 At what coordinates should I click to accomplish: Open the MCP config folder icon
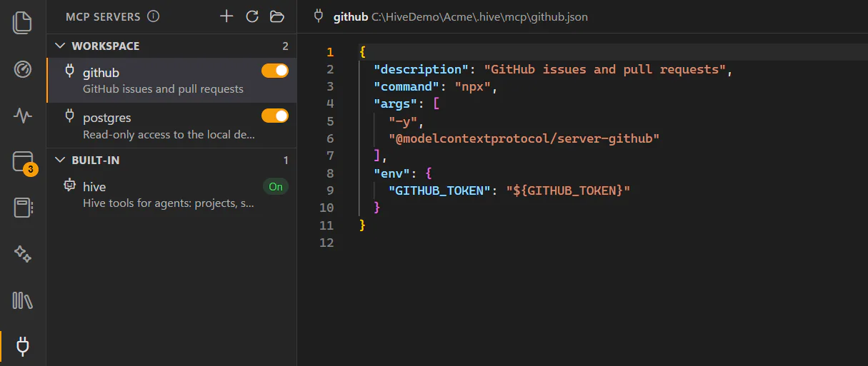tap(277, 16)
